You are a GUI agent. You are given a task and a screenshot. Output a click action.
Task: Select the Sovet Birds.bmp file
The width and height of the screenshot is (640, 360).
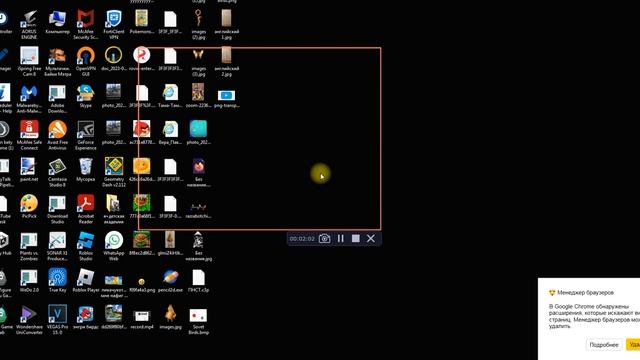[198, 321]
